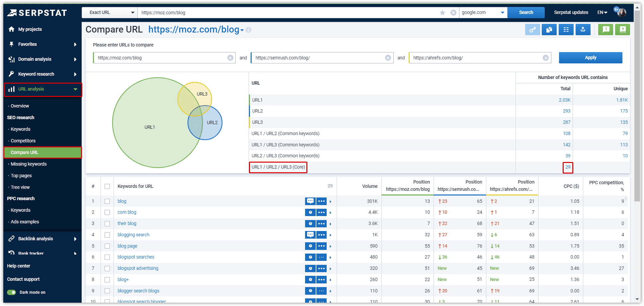This screenshot has width=644, height=306.
Task: Click the blue Search button
Action: tap(526, 13)
